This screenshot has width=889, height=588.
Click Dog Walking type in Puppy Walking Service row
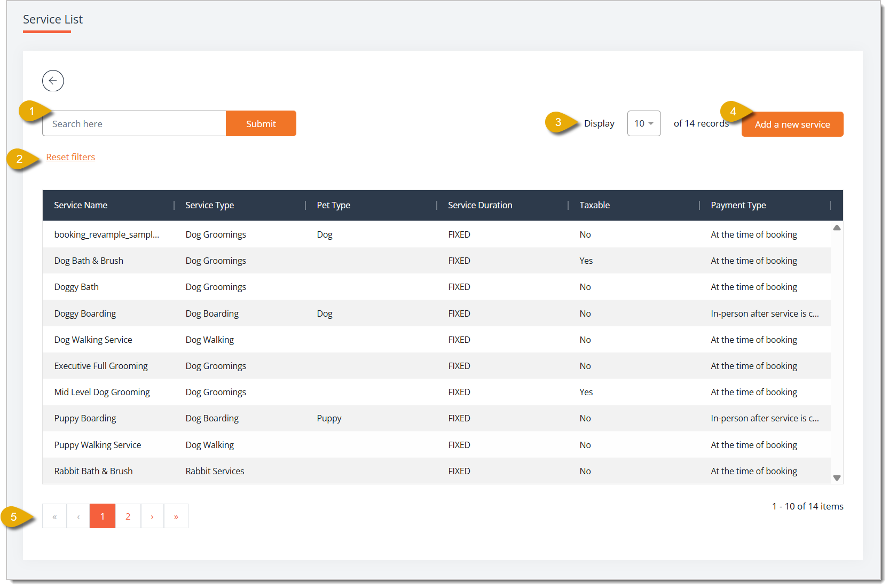(x=209, y=445)
